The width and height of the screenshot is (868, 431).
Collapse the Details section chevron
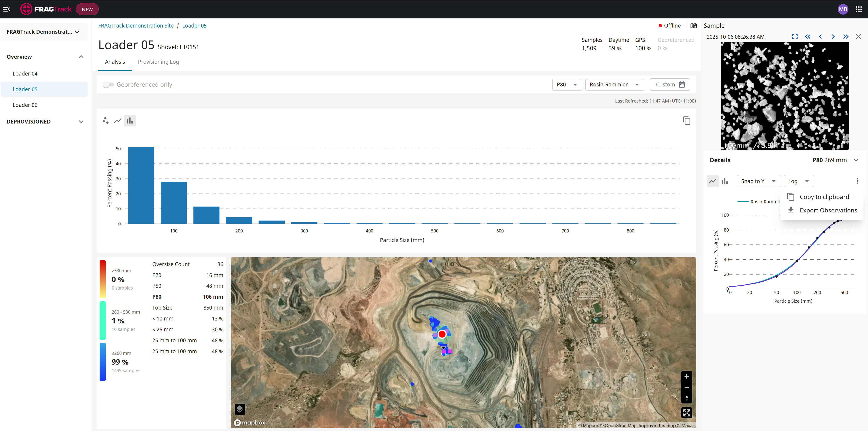pos(856,160)
